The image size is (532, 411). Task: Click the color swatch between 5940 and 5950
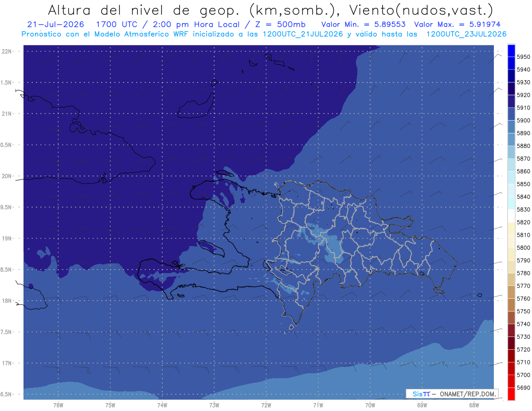511,63
